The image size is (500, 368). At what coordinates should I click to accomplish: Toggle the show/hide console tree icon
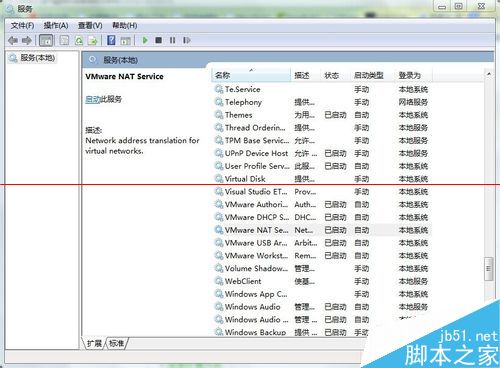(x=46, y=40)
